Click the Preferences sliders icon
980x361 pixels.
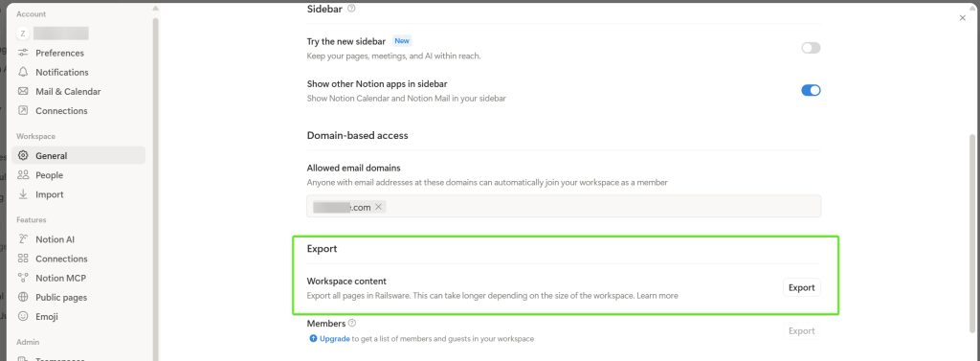23,54
